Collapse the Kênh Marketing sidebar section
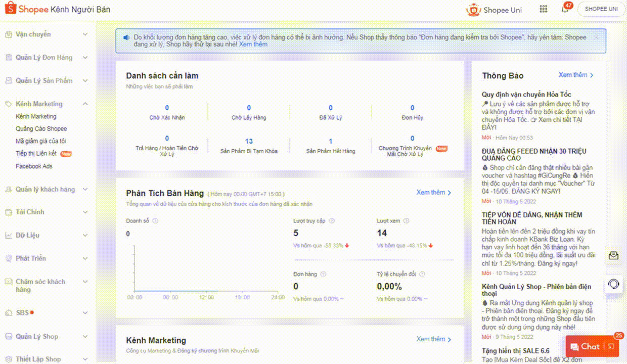The image size is (627, 364). pos(85,104)
